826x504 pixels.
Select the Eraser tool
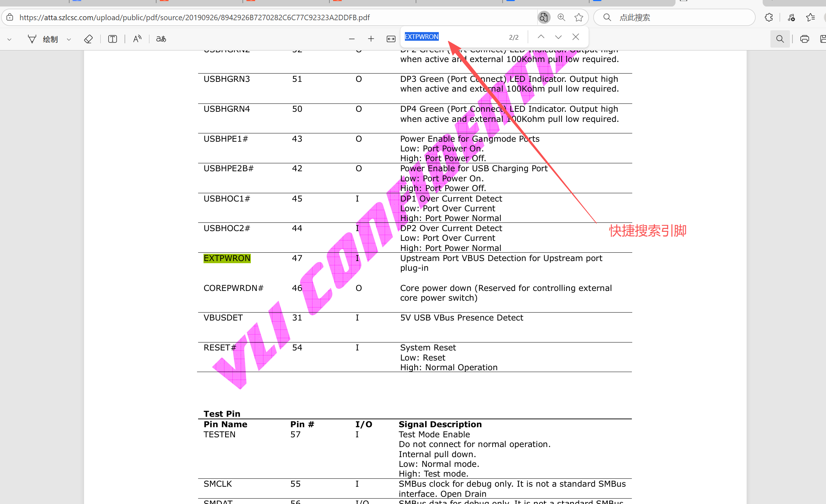(88, 39)
